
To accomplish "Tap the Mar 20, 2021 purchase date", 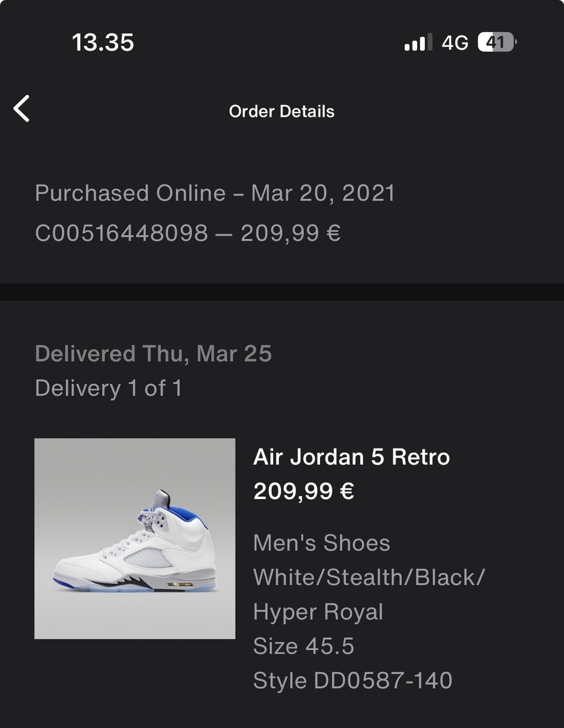I will (323, 193).
